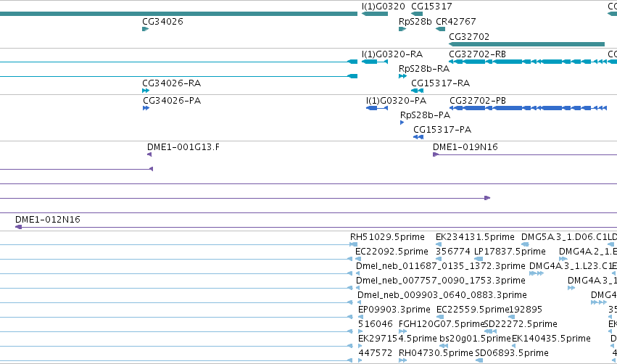
Task: Click the RpS28b gene label
Action: (x=415, y=22)
